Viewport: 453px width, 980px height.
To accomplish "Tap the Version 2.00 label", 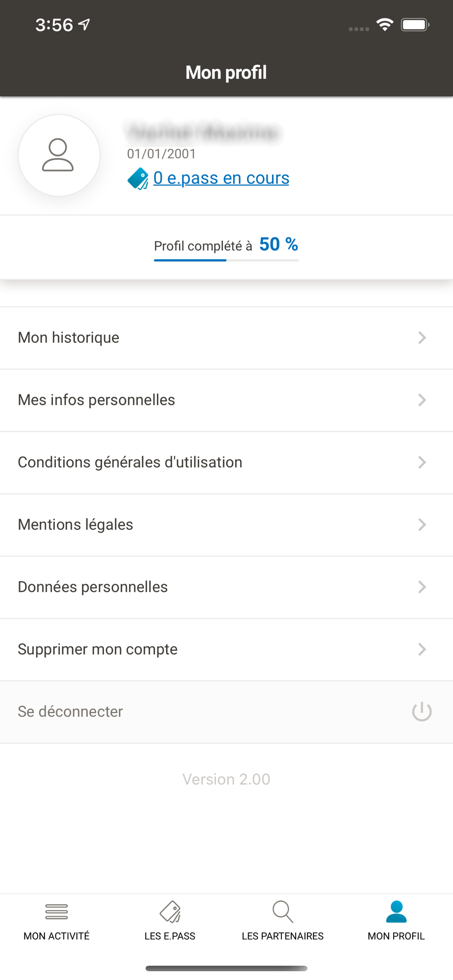I will point(226,779).
